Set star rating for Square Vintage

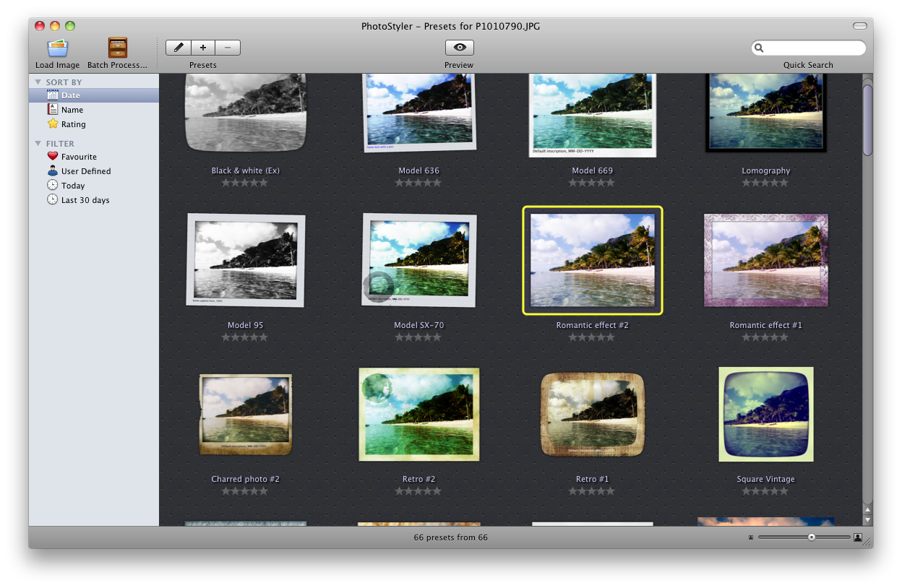(765, 491)
